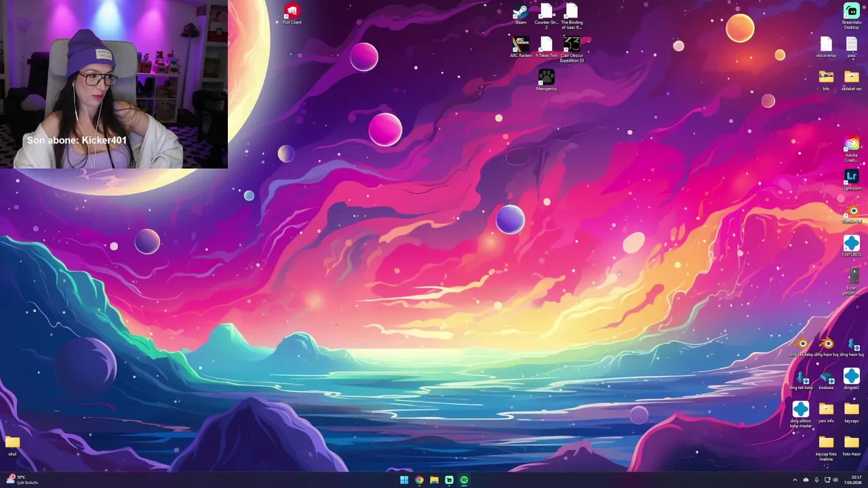Image resolution: width=868 pixels, height=488 pixels.
Task: Select the Counter-Strike 2 shortcut
Action: 546,16
